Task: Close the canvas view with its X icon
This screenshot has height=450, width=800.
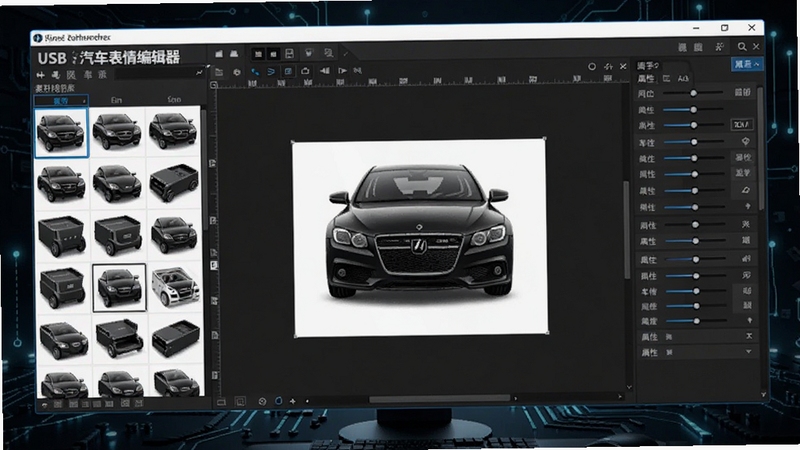Action: pos(623,66)
